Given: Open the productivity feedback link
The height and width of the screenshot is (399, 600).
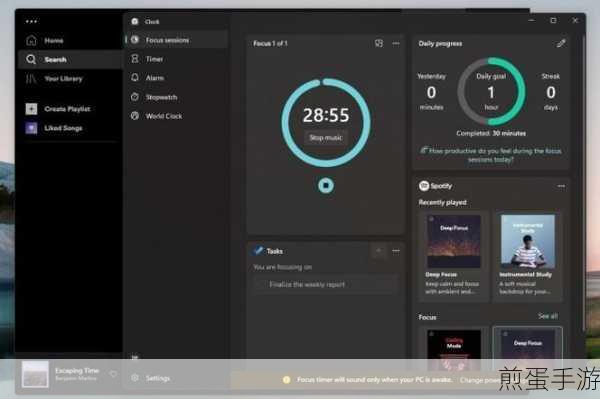Looking at the screenshot, I should pos(491,155).
